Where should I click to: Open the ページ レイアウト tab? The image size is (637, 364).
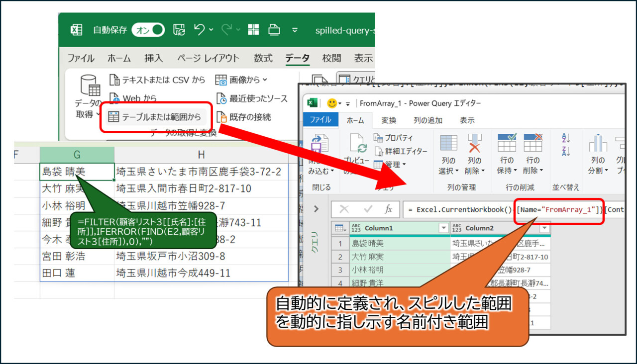(208, 58)
